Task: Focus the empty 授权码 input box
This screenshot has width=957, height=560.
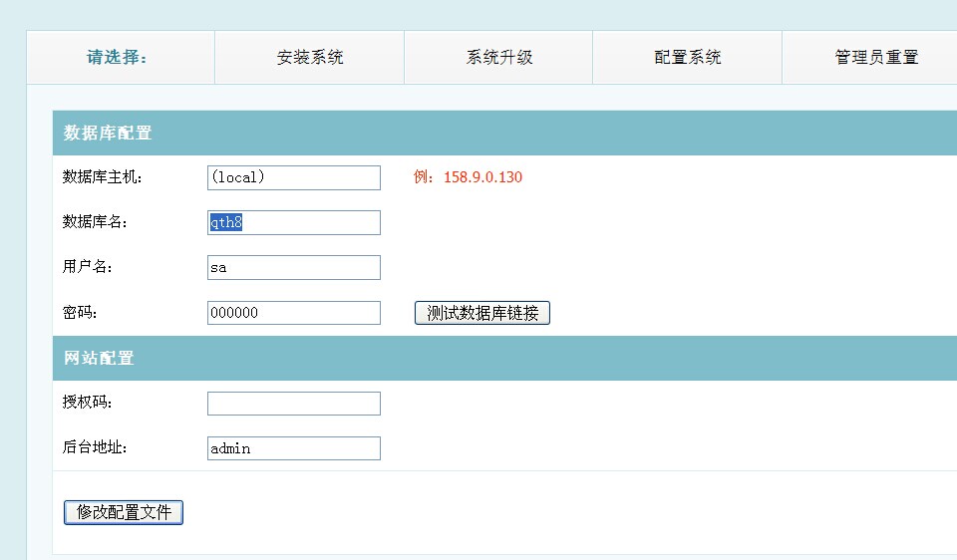Action: 294,404
